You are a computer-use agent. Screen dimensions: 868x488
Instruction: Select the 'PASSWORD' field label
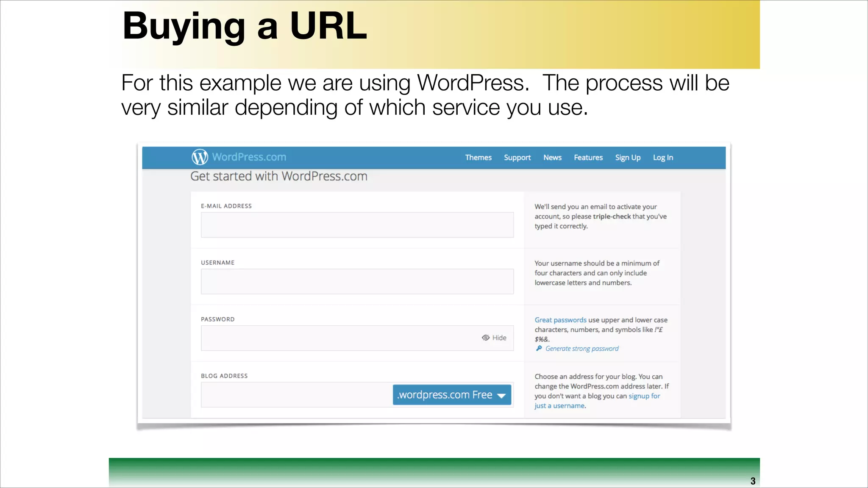218,319
